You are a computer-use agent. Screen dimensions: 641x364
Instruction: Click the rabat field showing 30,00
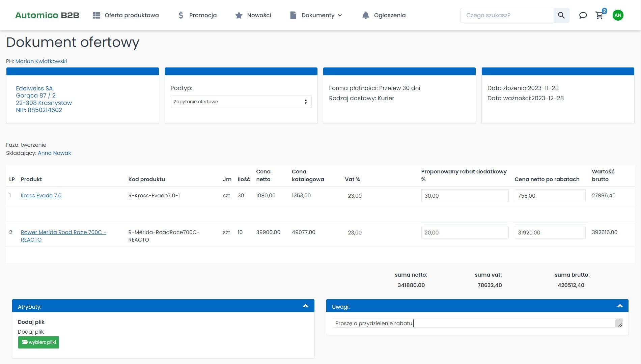pyautogui.click(x=465, y=196)
